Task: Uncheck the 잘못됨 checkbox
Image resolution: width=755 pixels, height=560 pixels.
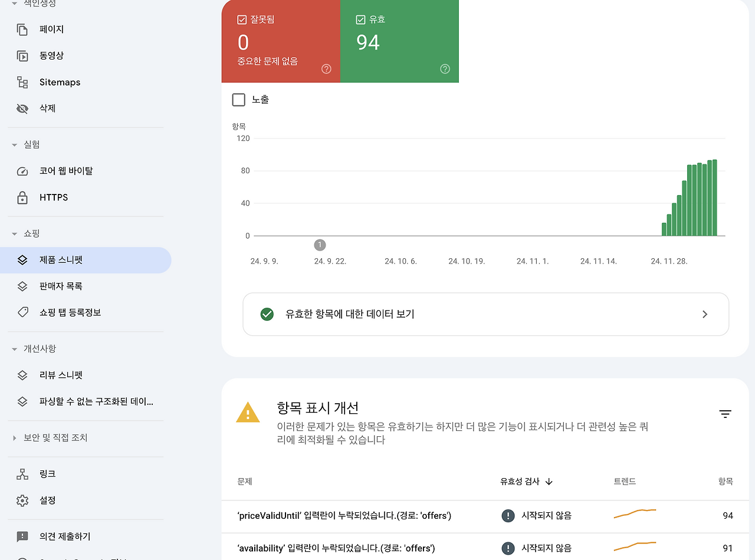Action: click(242, 19)
